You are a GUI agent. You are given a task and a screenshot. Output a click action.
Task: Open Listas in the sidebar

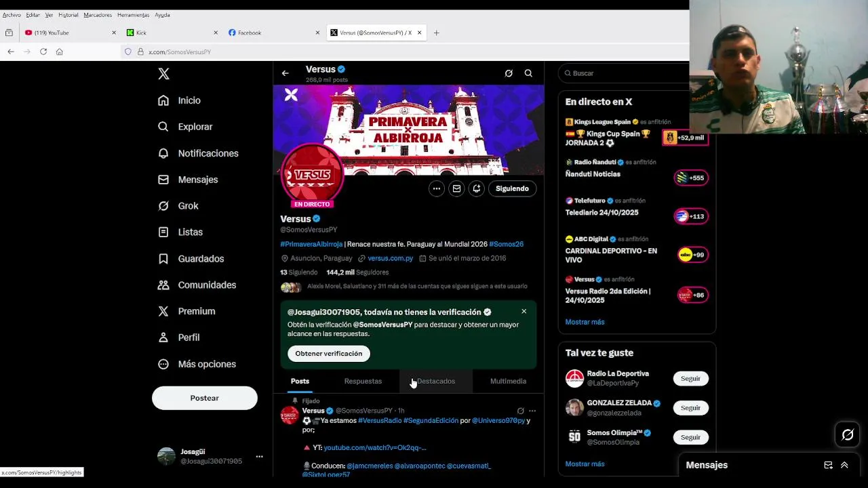click(x=180, y=232)
